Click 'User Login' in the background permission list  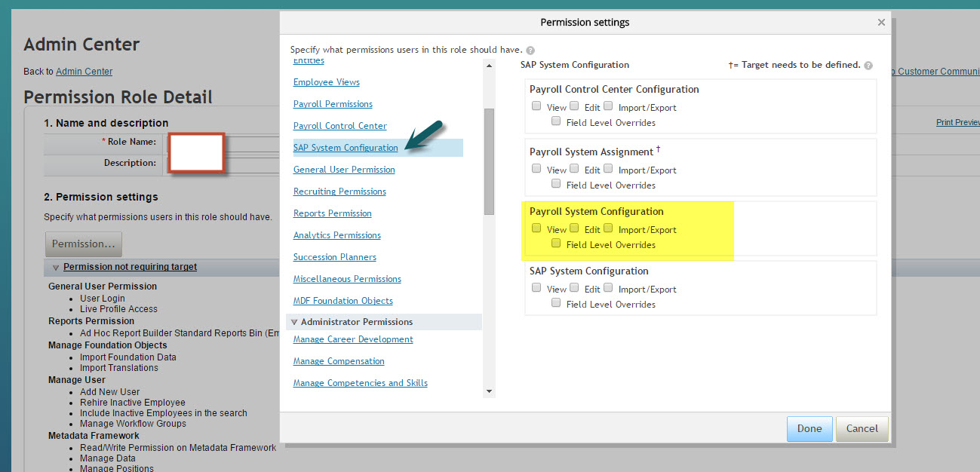103,299
